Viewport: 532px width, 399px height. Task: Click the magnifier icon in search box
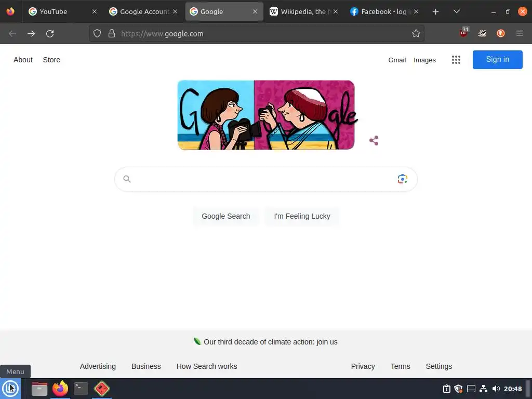[127, 179]
